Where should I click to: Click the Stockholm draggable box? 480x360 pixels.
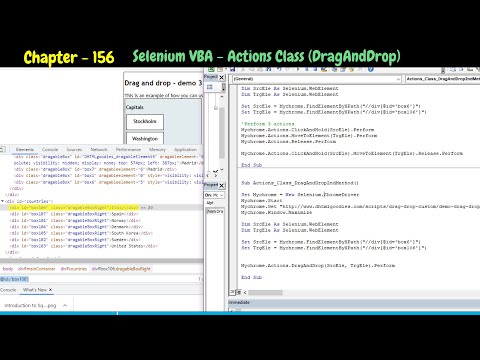pyautogui.click(x=145, y=122)
